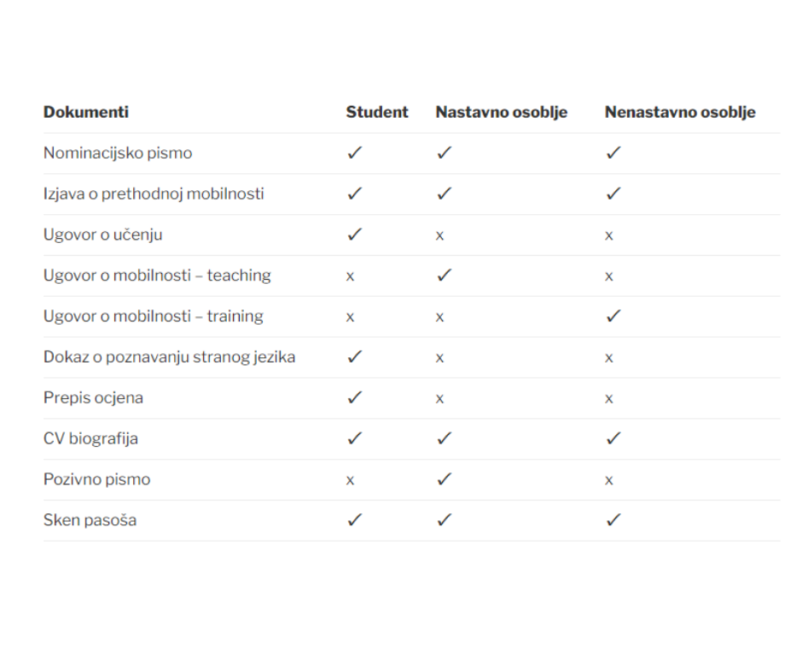Click the Nenastavno osoblje x for Prepis ocjena

coord(608,399)
